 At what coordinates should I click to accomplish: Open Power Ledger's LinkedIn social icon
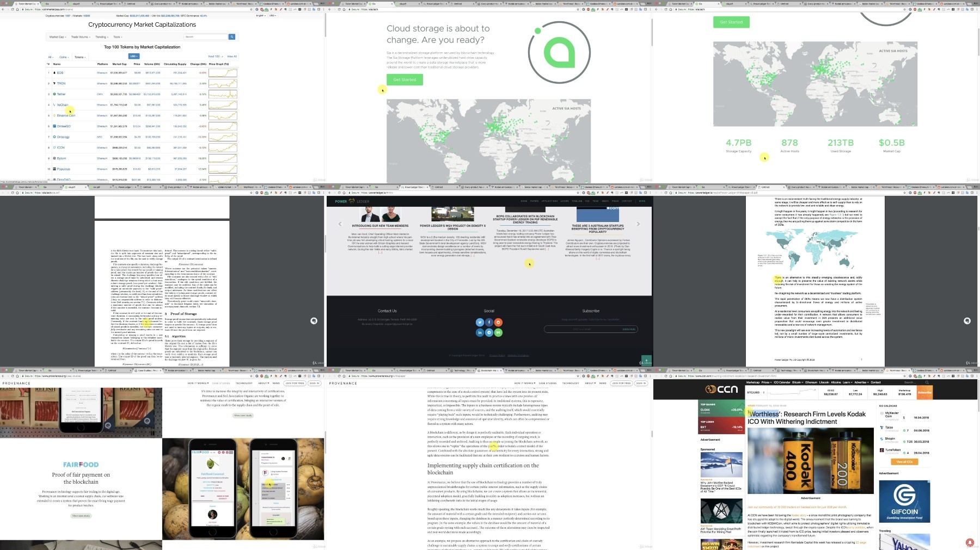pyautogui.click(x=480, y=332)
